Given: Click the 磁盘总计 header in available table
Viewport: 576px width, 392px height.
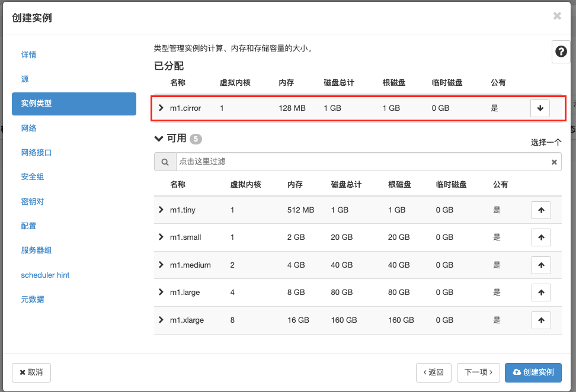Looking at the screenshot, I should coord(347,184).
